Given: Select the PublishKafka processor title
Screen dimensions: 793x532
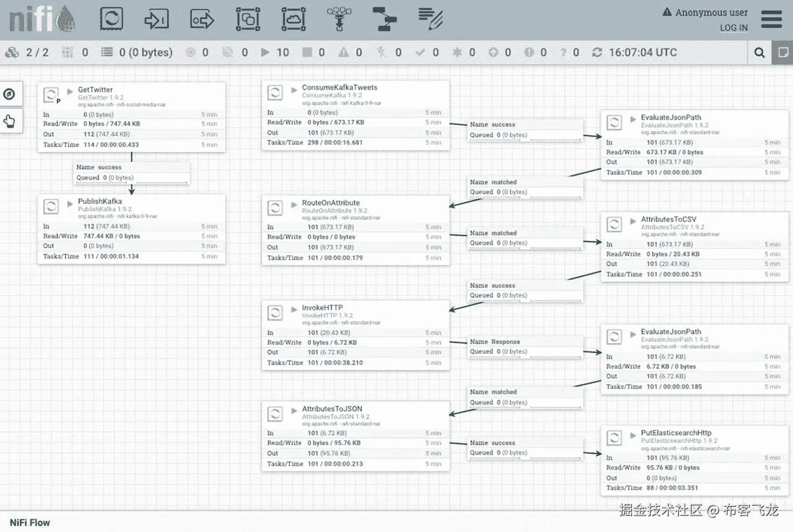Looking at the screenshot, I should tap(100, 201).
